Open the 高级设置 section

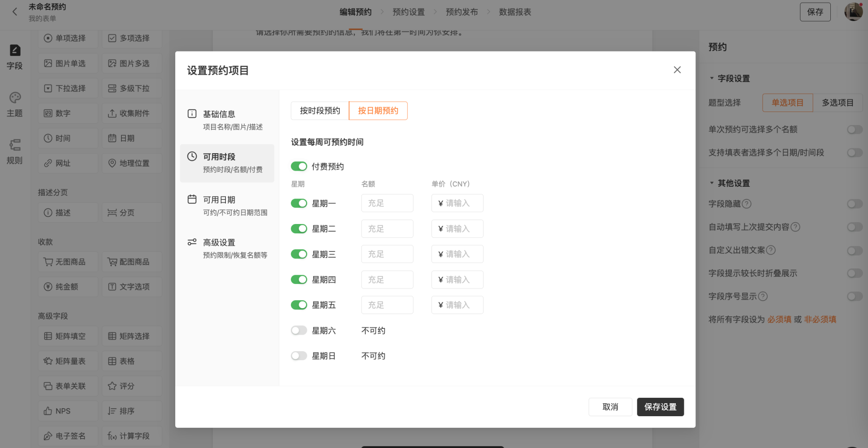(x=227, y=248)
